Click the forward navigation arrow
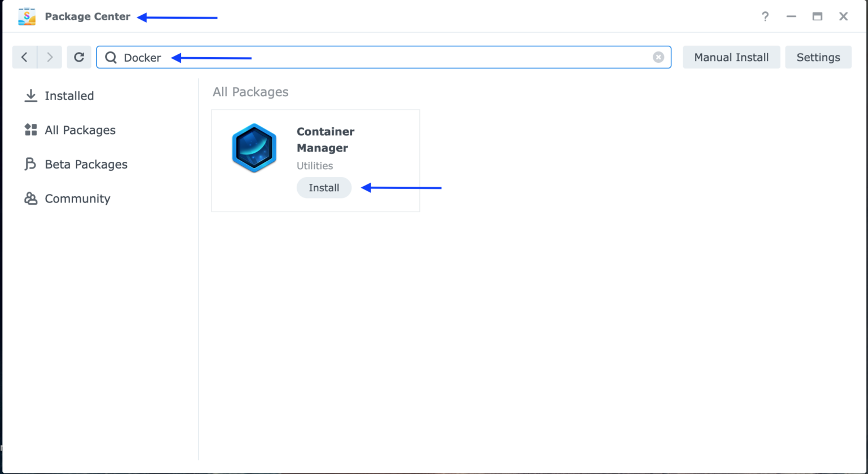Image resolution: width=868 pixels, height=474 pixels. (x=50, y=57)
